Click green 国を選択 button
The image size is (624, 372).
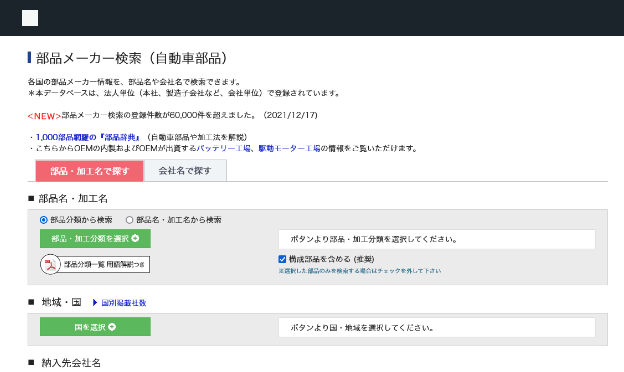(95, 327)
